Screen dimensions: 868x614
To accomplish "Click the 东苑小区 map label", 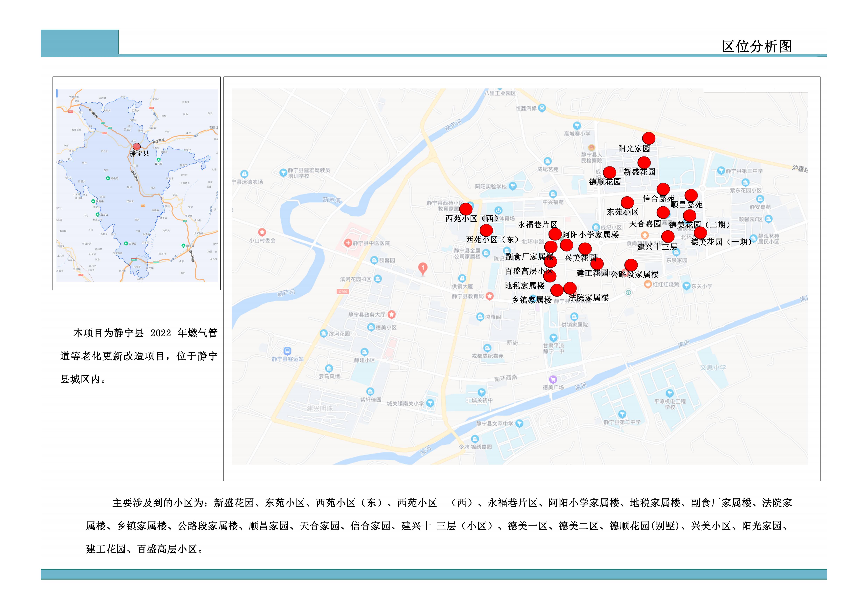I will click(623, 212).
